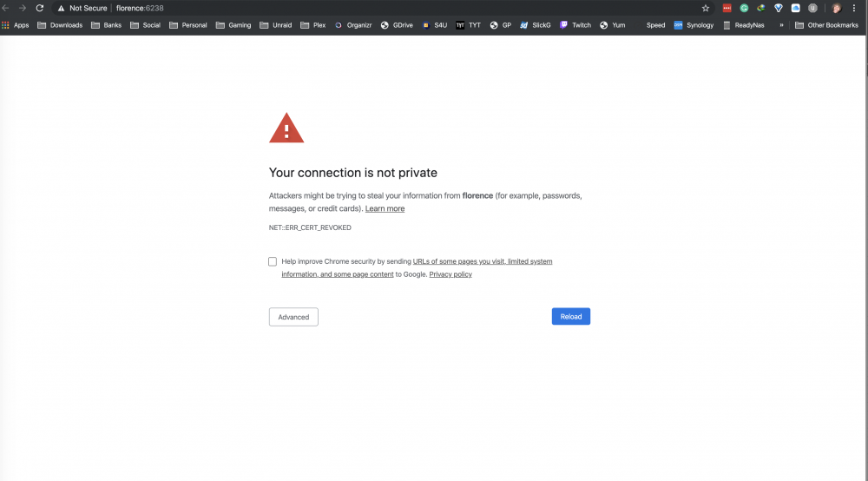Click the Advanced button
Screen dimensions: 868x481
tap(293, 317)
